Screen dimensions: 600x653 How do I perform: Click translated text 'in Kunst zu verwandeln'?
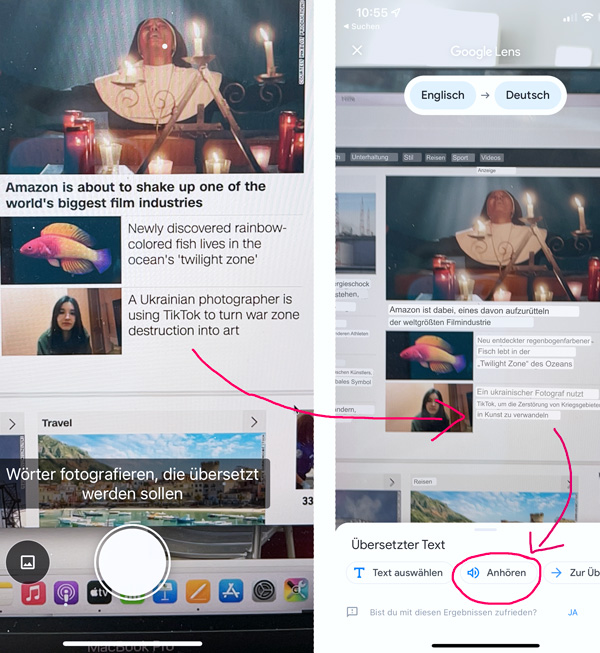click(513, 415)
